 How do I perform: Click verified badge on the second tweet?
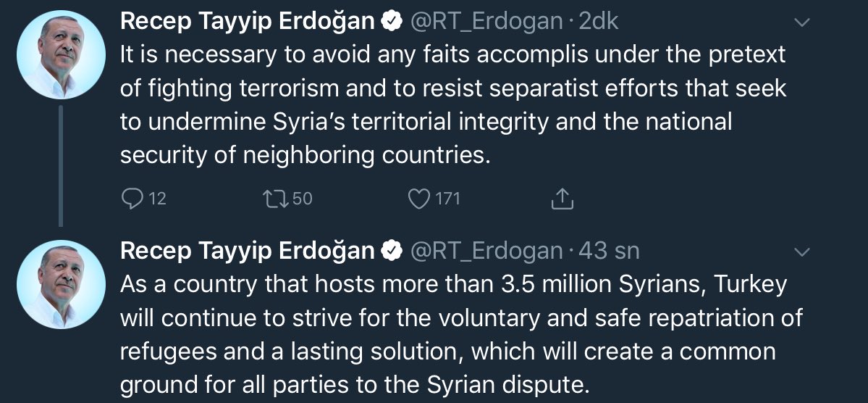pyautogui.click(x=392, y=251)
